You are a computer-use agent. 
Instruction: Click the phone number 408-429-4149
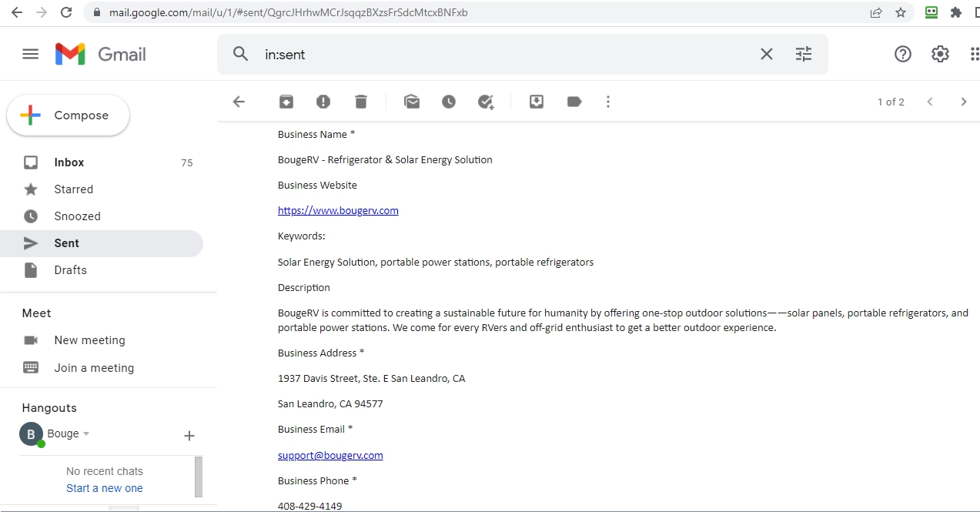click(310, 506)
